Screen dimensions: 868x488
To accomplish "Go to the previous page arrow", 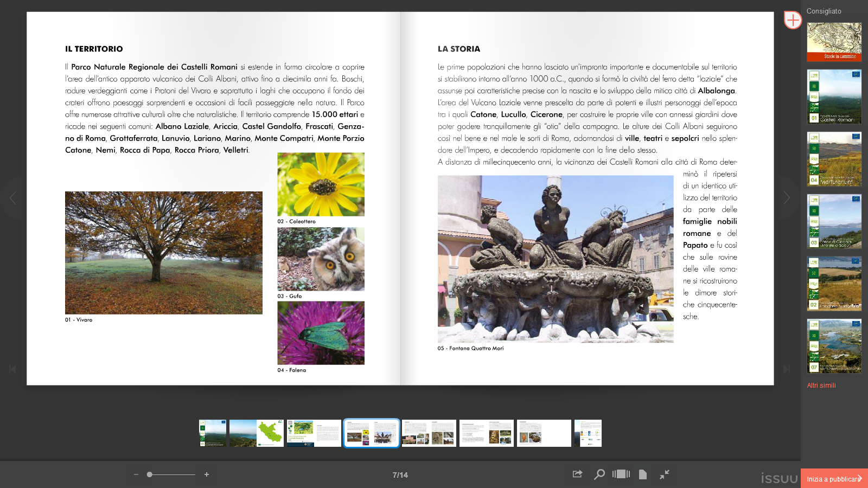I will 13,198.
